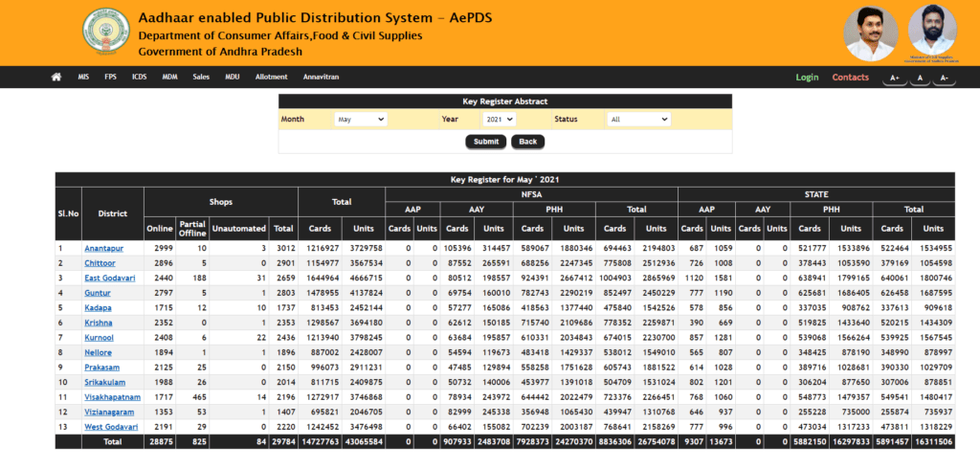Click the 'Partial Offline' column header
This screenshot has height=469, width=980.
pos(192,229)
